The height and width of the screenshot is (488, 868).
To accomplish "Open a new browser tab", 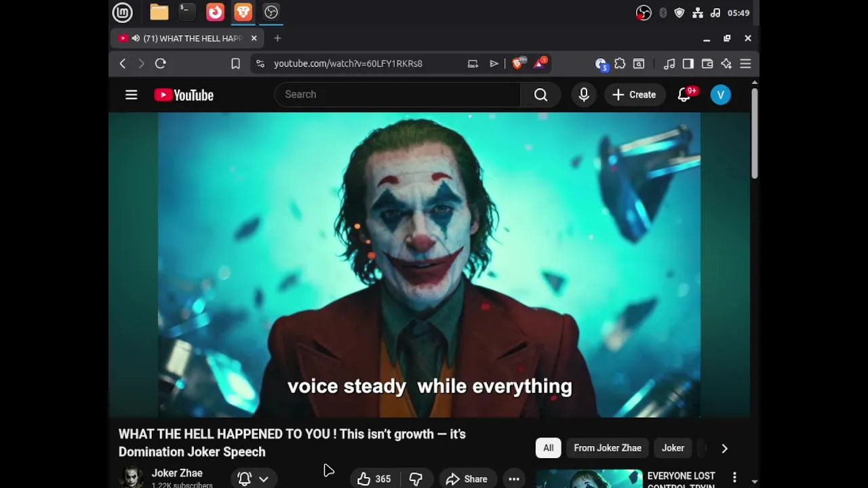I will point(277,39).
